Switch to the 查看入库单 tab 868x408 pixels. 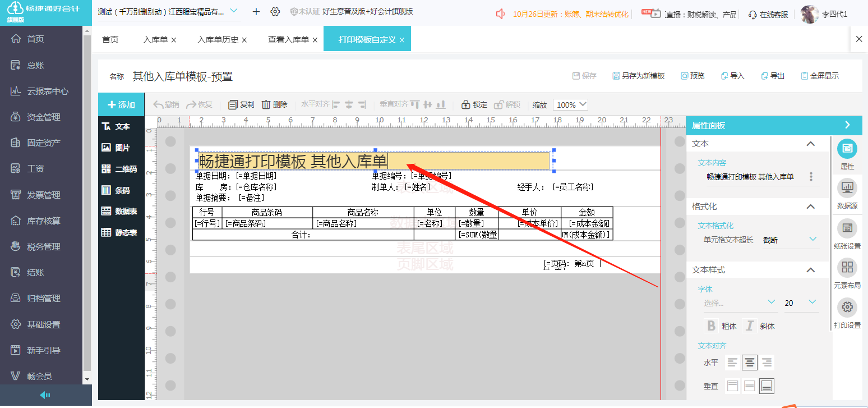point(288,40)
